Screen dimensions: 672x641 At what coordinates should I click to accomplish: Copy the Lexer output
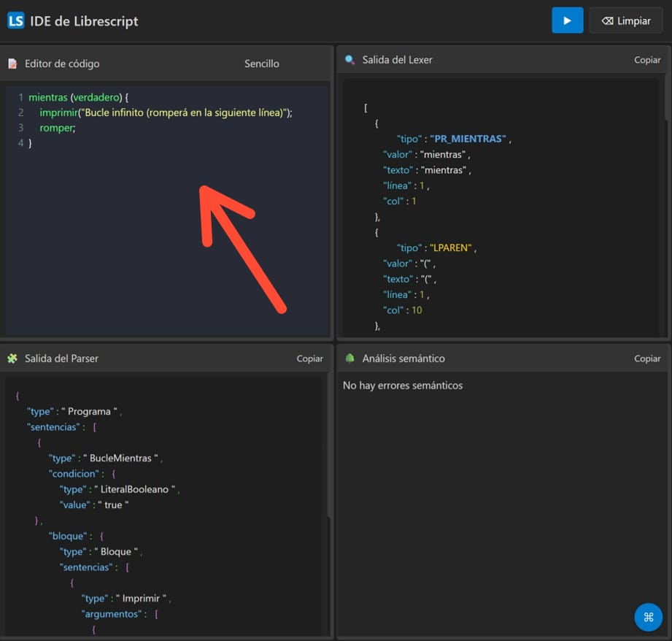pyautogui.click(x=647, y=60)
